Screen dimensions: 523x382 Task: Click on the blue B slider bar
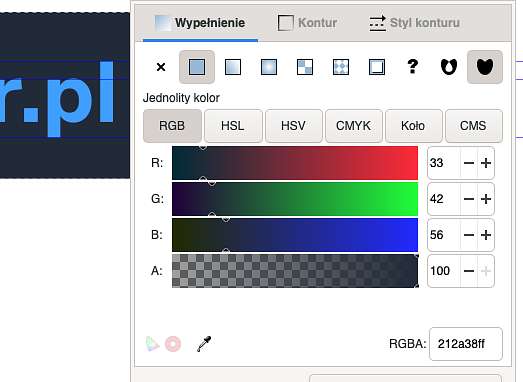295,235
